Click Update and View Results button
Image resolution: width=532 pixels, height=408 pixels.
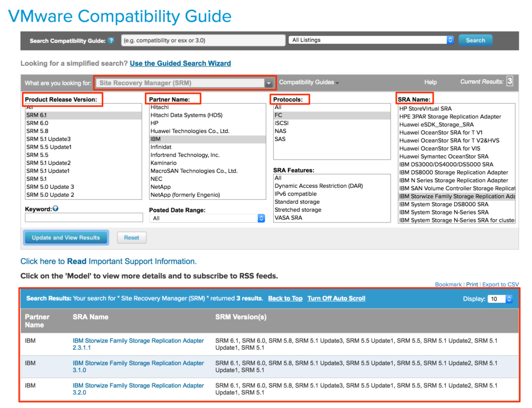66,238
